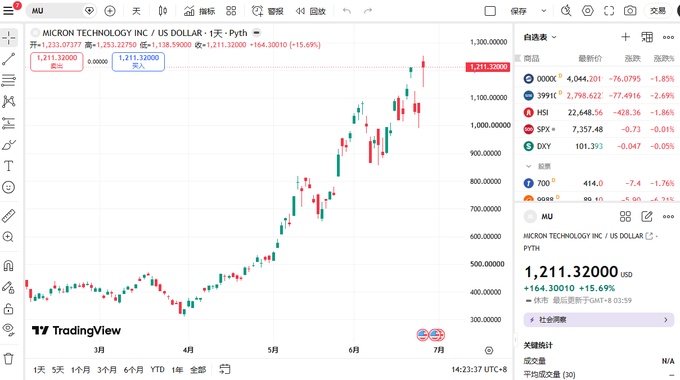Select the 1天 time range

coord(39,370)
